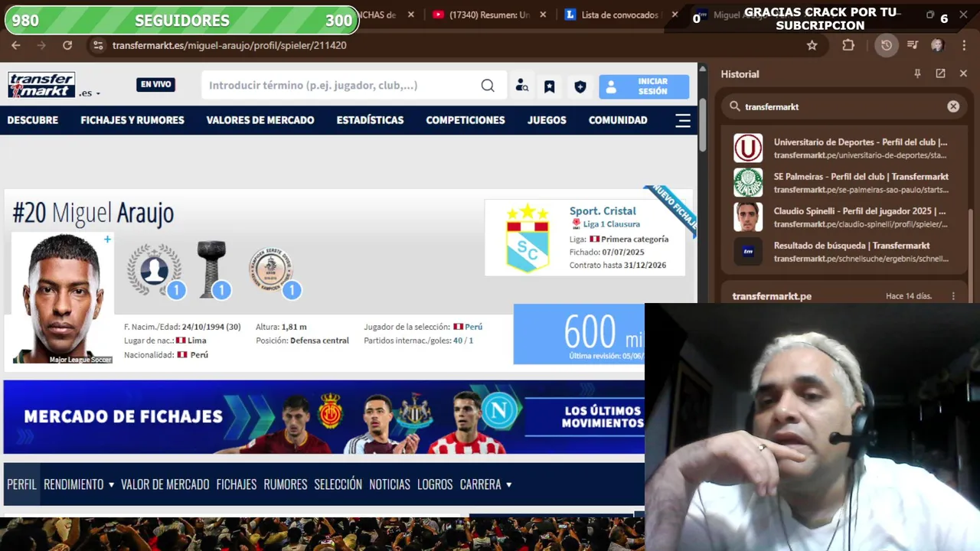Screen dimensions: 980x551
Task: Open options for transfermarkt.pe history group
Action: 953,296
